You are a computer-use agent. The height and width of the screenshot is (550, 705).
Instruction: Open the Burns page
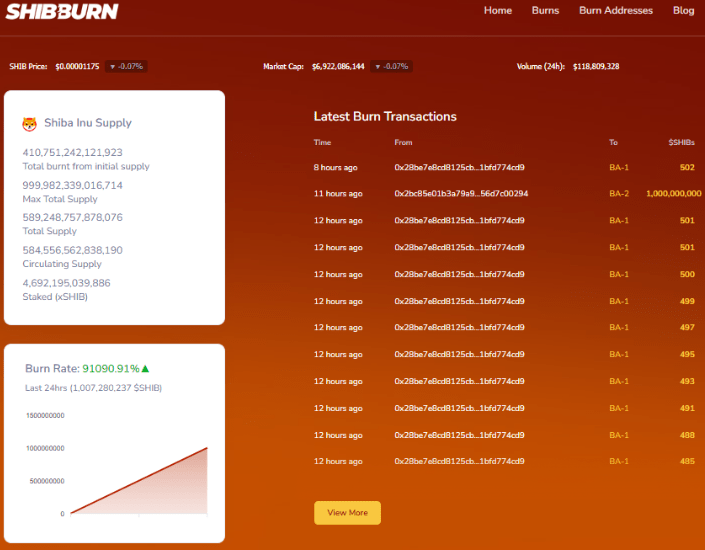(545, 11)
